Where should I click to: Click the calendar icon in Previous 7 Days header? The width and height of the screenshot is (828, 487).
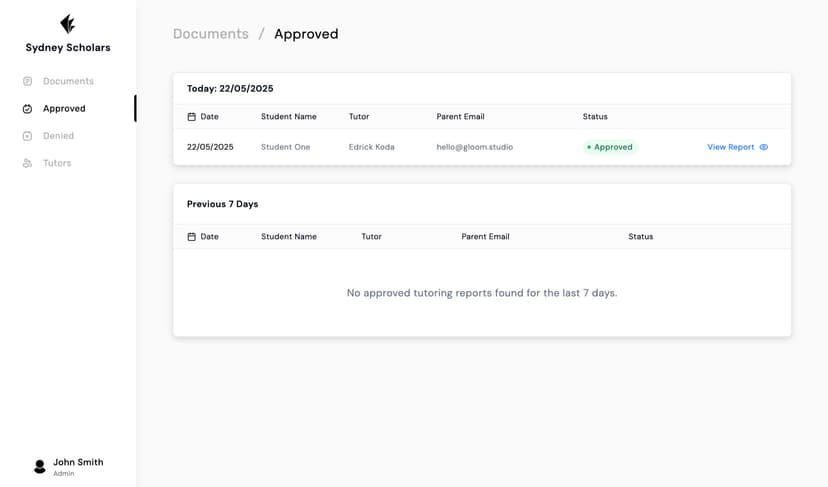pos(192,237)
